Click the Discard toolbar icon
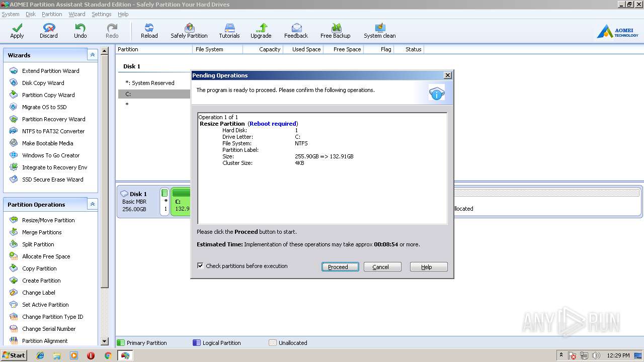644x362 pixels. [x=49, y=31]
